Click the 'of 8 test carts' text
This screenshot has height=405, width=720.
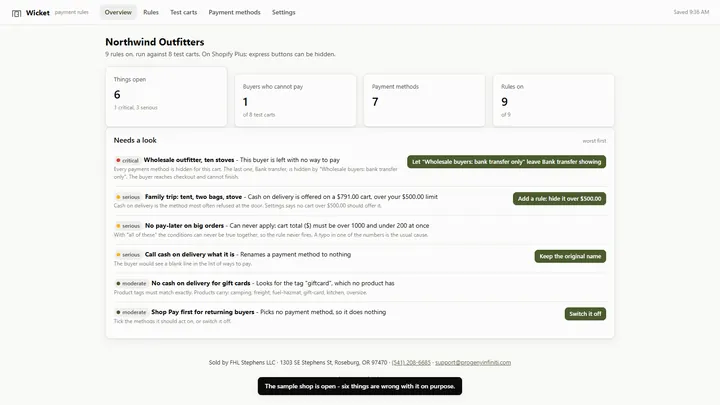(259, 115)
